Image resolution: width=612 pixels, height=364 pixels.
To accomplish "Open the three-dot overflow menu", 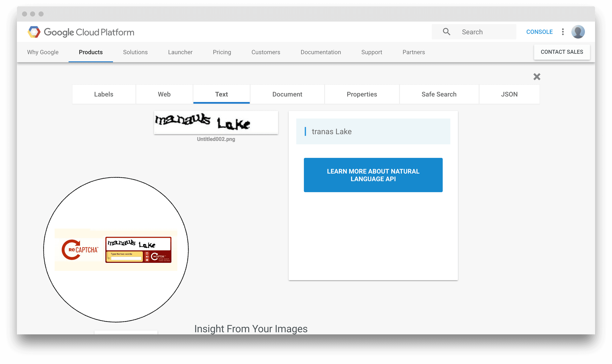I will point(563,32).
